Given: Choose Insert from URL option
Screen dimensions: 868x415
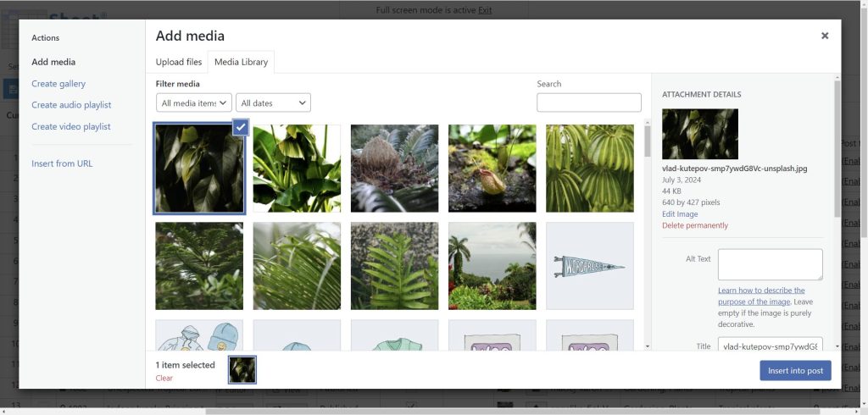Looking at the screenshot, I should tap(62, 163).
